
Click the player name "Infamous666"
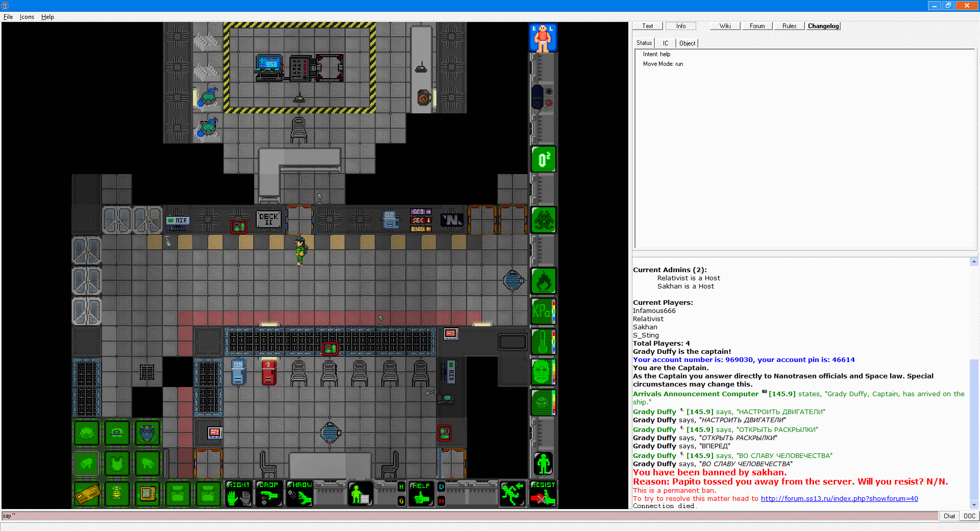coord(654,311)
